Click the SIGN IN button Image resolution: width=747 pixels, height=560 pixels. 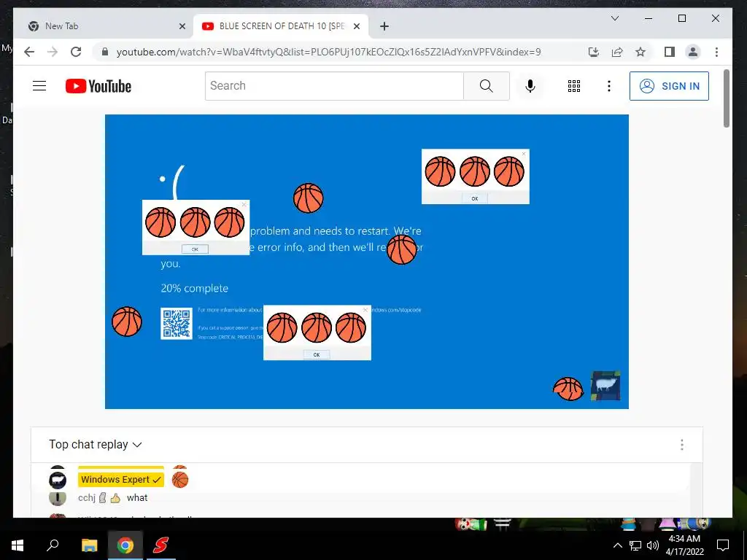669,86
